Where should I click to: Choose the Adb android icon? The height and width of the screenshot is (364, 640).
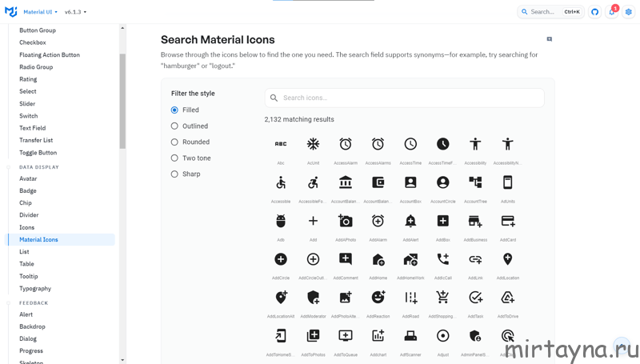pyautogui.click(x=281, y=221)
